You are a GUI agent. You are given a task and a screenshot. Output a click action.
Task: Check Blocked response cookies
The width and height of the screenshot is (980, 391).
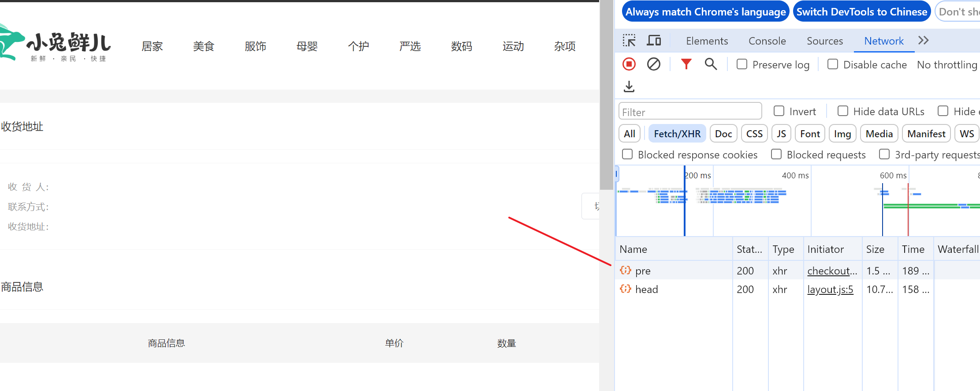pyautogui.click(x=627, y=154)
